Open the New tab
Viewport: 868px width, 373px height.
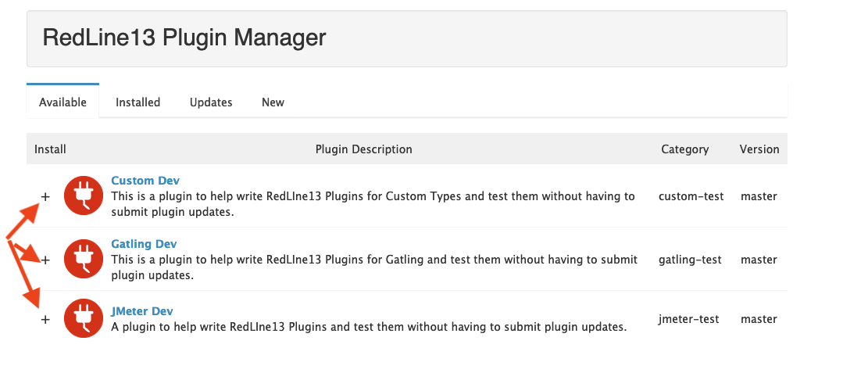273,102
